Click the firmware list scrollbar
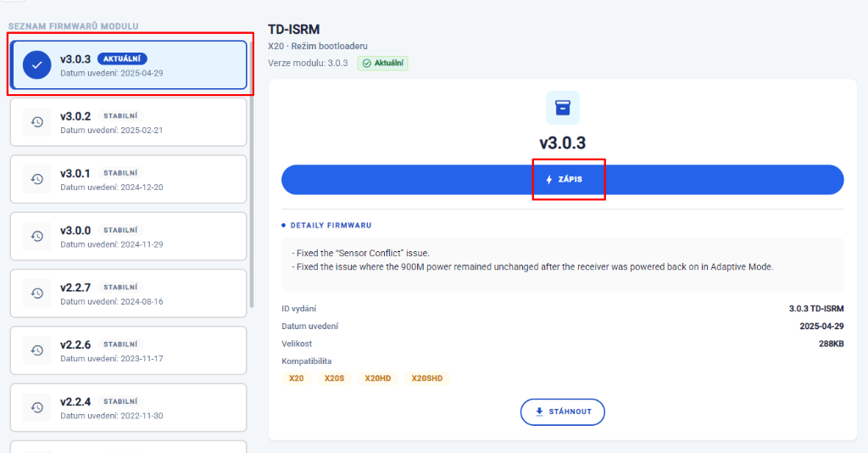The image size is (868, 453). pos(252,175)
